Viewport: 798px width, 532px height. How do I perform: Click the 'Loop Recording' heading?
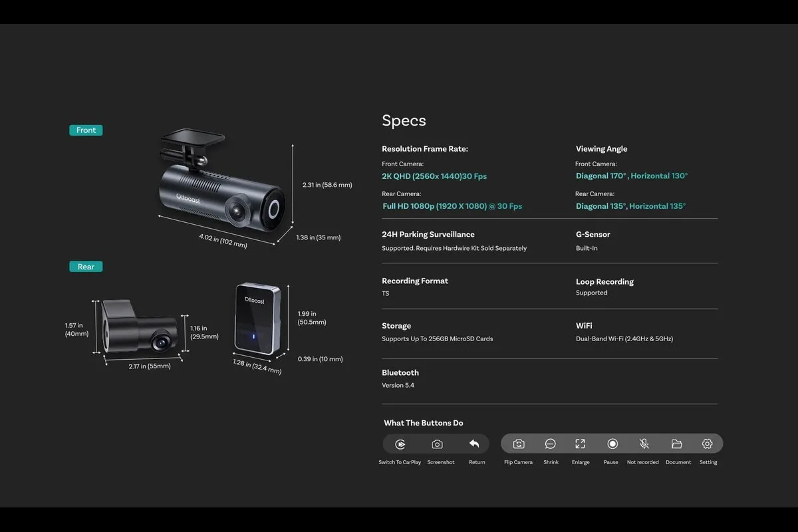[604, 281]
